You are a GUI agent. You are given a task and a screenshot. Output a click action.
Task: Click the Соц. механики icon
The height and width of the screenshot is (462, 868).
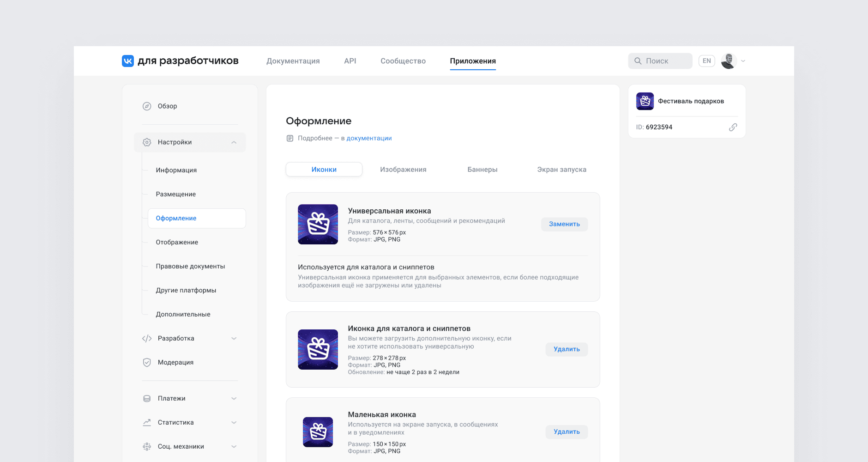pos(147,447)
